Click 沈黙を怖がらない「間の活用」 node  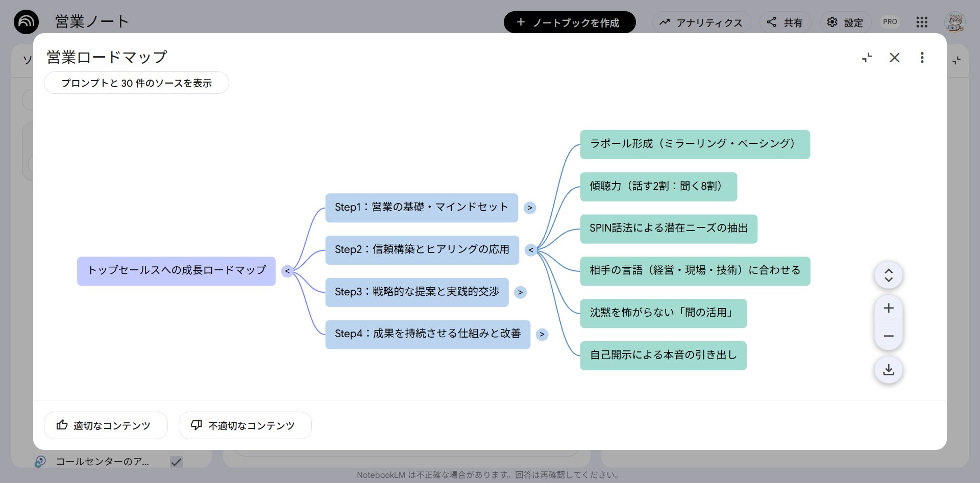[x=664, y=313]
